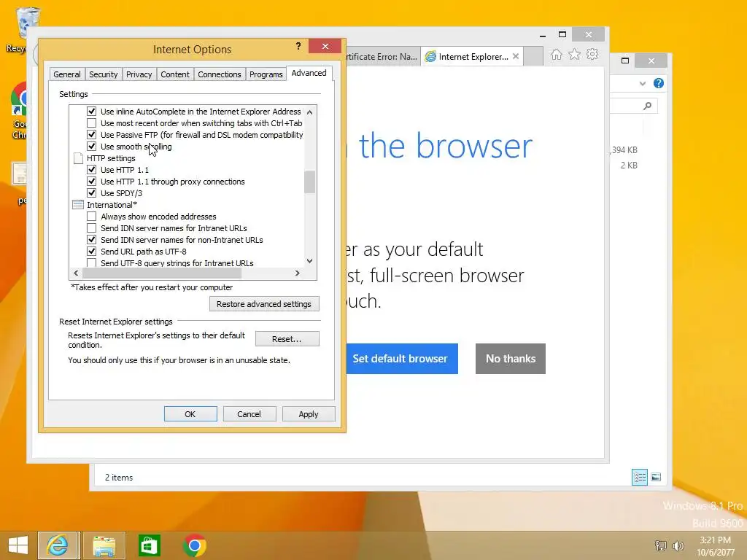Toggle HTTP 1.1 through proxy connections
The height and width of the screenshot is (560, 747).
pos(91,182)
